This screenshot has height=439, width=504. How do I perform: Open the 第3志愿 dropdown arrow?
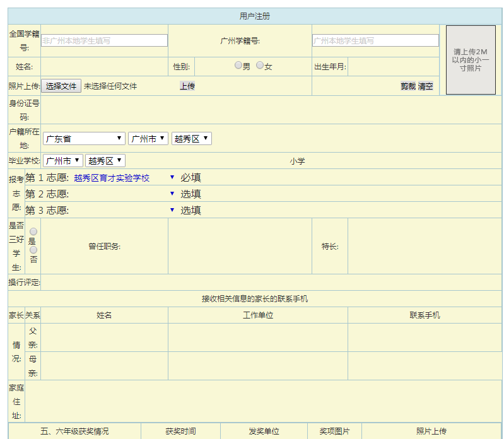click(x=172, y=210)
